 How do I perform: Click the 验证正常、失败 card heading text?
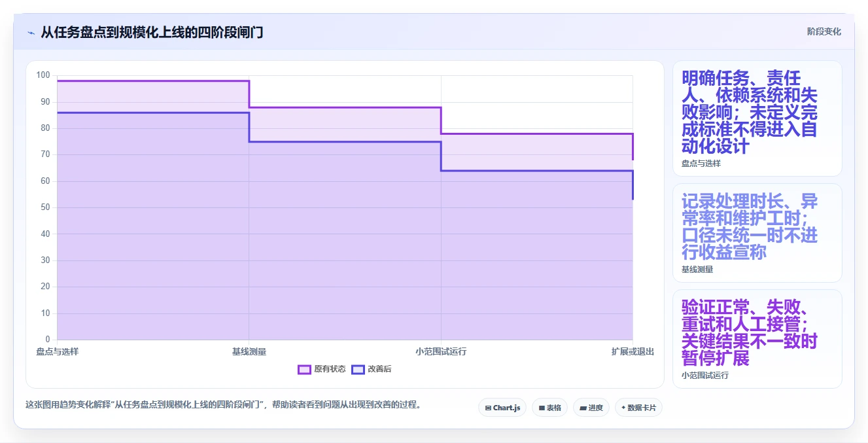[750, 333]
